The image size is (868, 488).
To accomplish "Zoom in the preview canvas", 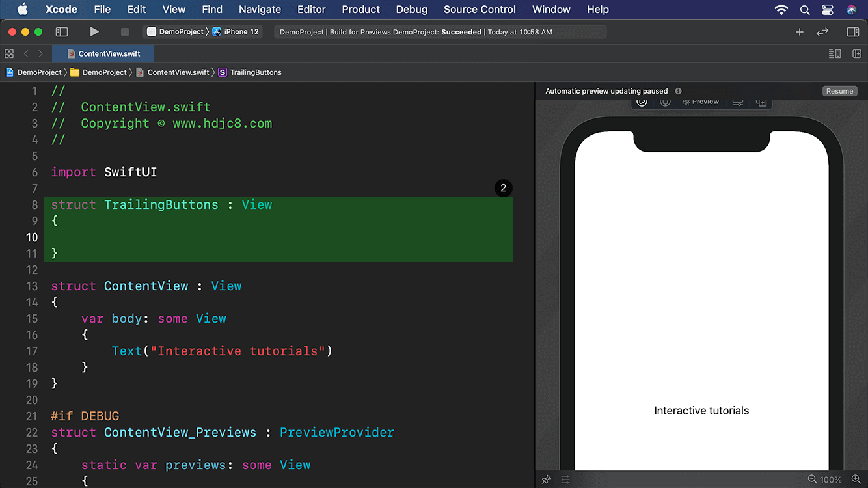I will (x=856, y=480).
